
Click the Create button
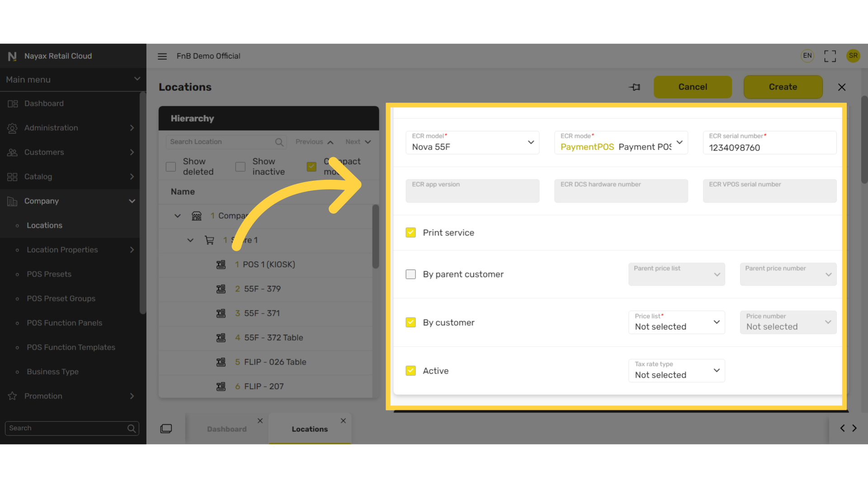[783, 87]
